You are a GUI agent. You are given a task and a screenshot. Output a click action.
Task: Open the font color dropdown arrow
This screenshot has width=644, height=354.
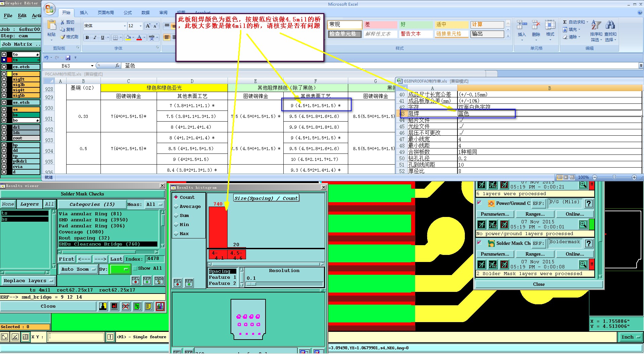point(145,38)
